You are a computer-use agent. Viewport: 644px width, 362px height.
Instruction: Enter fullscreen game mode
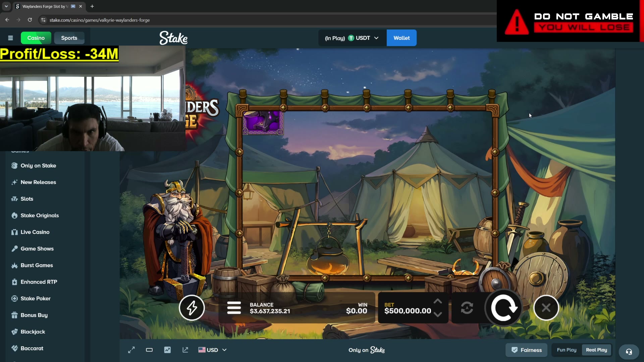[x=131, y=350]
